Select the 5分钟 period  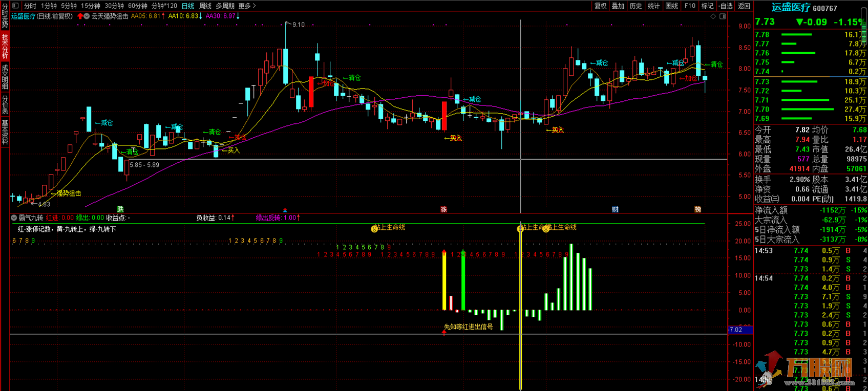pos(69,6)
